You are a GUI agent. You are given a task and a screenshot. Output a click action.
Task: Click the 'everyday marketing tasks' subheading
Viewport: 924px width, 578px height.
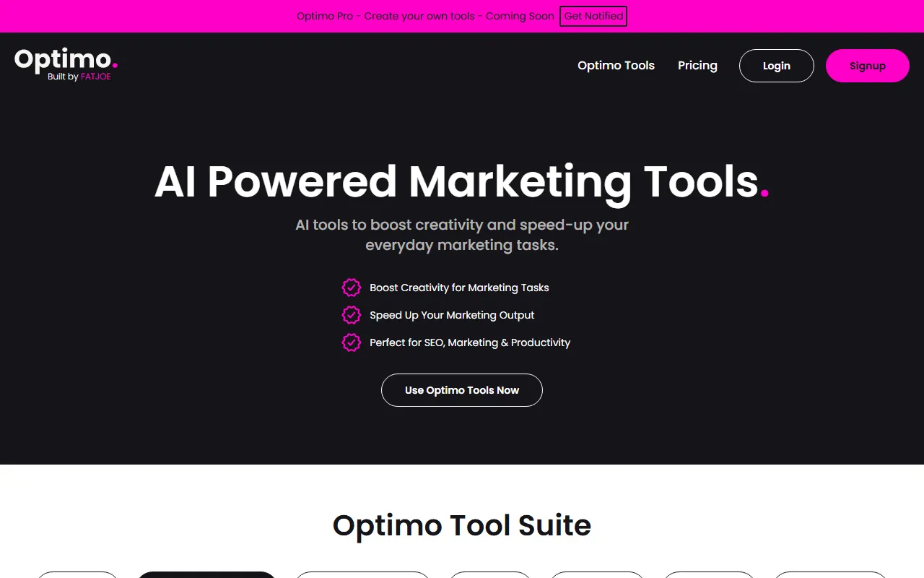point(462,245)
